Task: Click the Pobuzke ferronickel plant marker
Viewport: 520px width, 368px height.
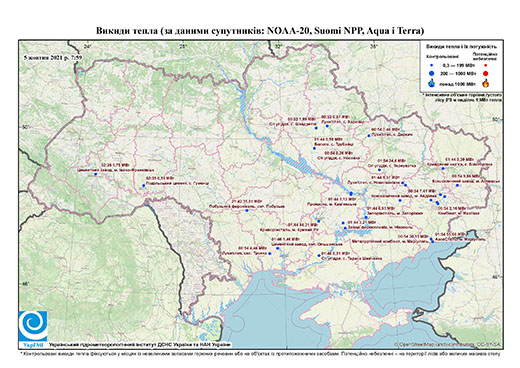Action: pos(247,210)
